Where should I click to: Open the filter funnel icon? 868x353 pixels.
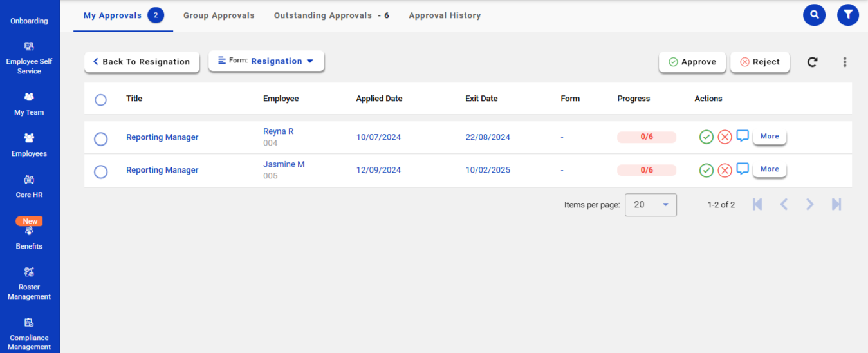tap(847, 15)
